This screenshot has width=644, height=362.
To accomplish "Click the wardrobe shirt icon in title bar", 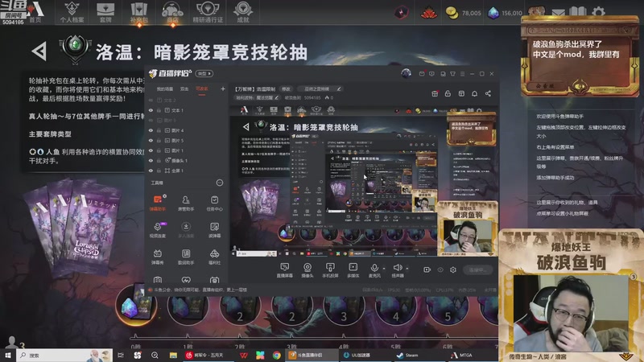I will [x=452, y=74].
